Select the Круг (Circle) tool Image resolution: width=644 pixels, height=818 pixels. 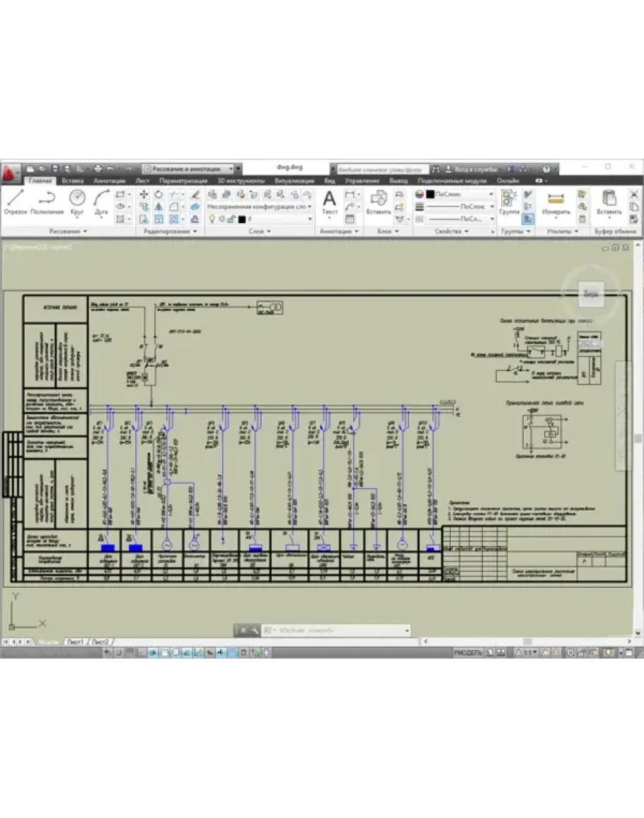click(77, 201)
